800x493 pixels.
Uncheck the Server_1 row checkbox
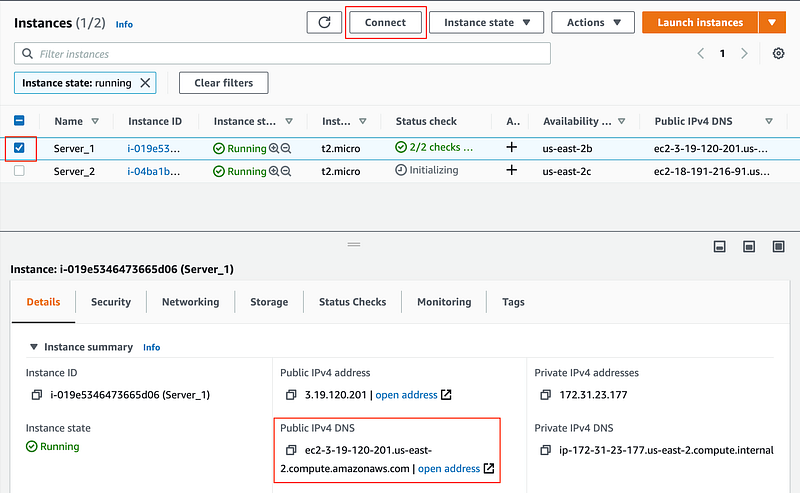click(x=19, y=148)
